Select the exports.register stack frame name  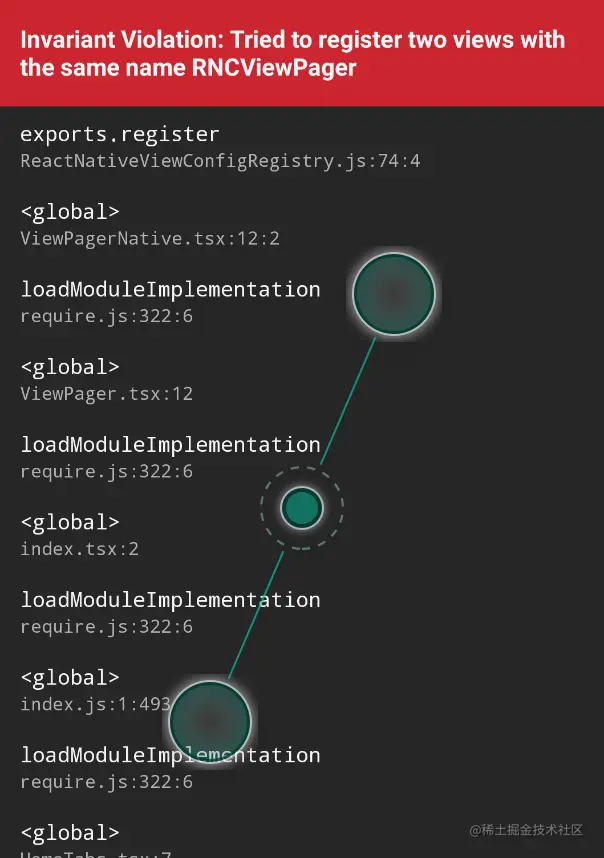click(x=120, y=134)
